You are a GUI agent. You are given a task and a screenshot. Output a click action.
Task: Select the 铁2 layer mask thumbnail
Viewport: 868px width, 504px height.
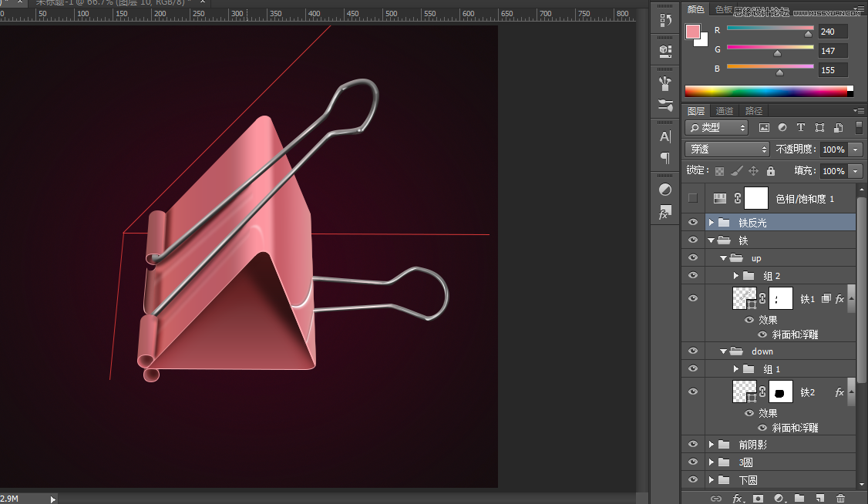pyautogui.click(x=781, y=392)
